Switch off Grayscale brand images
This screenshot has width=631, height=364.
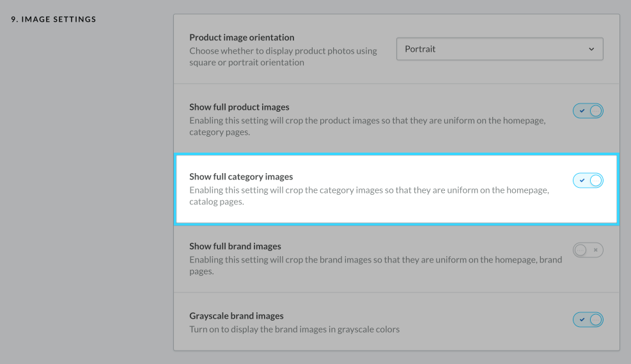click(588, 320)
